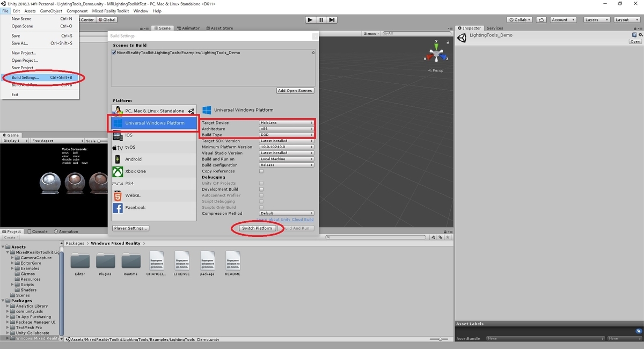The height and width of the screenshot is (349, 644).
Task: Click the Switch Platform button
Action: coord(258,228)
